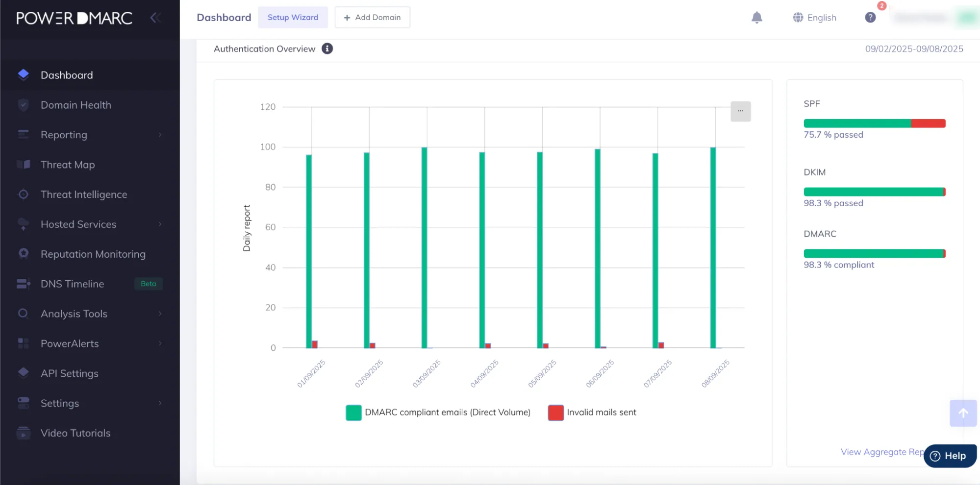Viewport: 980px width, 485px height.
Task: Click Authentication Overview info icon
Action: pyautogui.click(x=327, y=48)
